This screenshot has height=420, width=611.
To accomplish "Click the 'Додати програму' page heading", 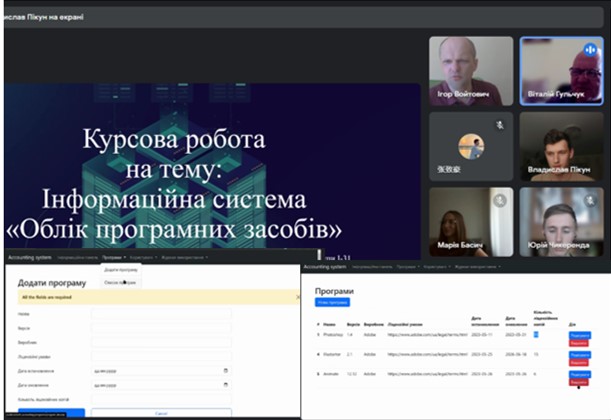I will click(x=52, y=283).
